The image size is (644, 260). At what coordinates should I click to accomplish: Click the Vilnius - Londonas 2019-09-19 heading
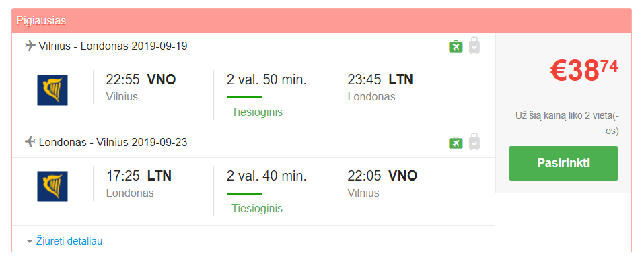tap(113, 46)
